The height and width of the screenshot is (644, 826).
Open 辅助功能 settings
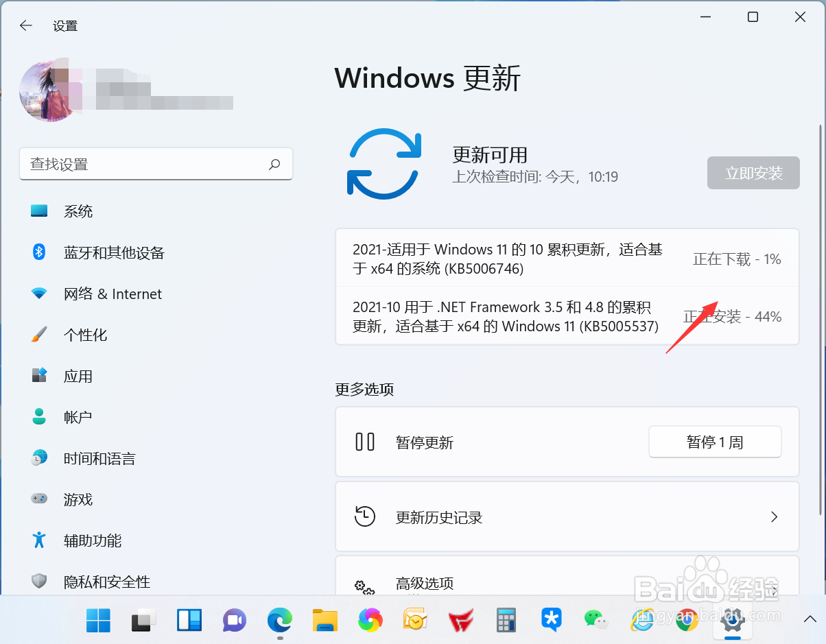tap(93, 540)
